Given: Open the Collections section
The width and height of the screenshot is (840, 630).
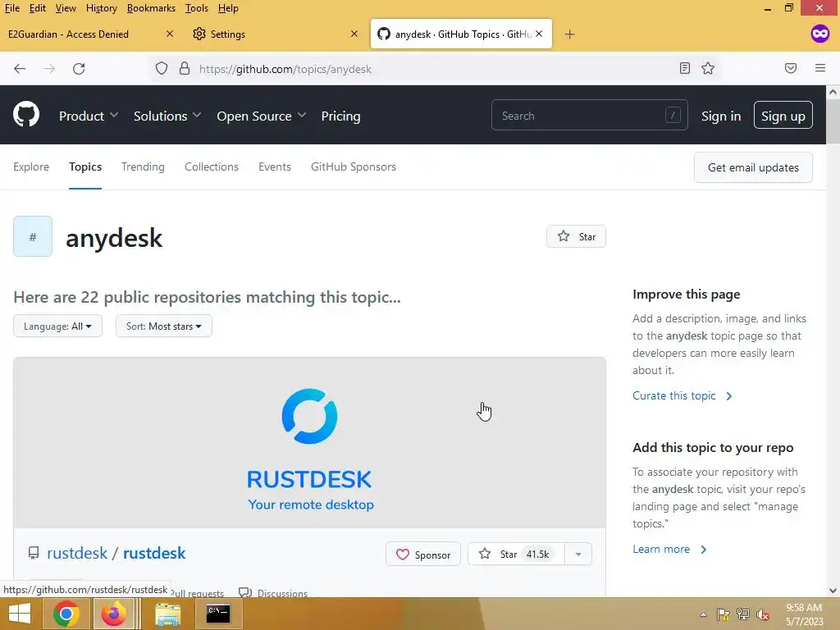Looking at the screenshot, I should click(x=212, y=167).
